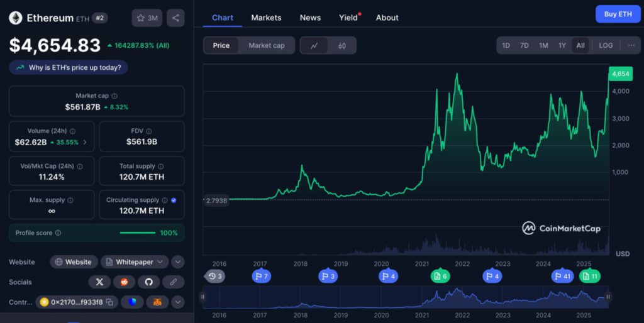Open the Yield tab
The height and width of the screenshot is (323, 644).
(348, 18)
